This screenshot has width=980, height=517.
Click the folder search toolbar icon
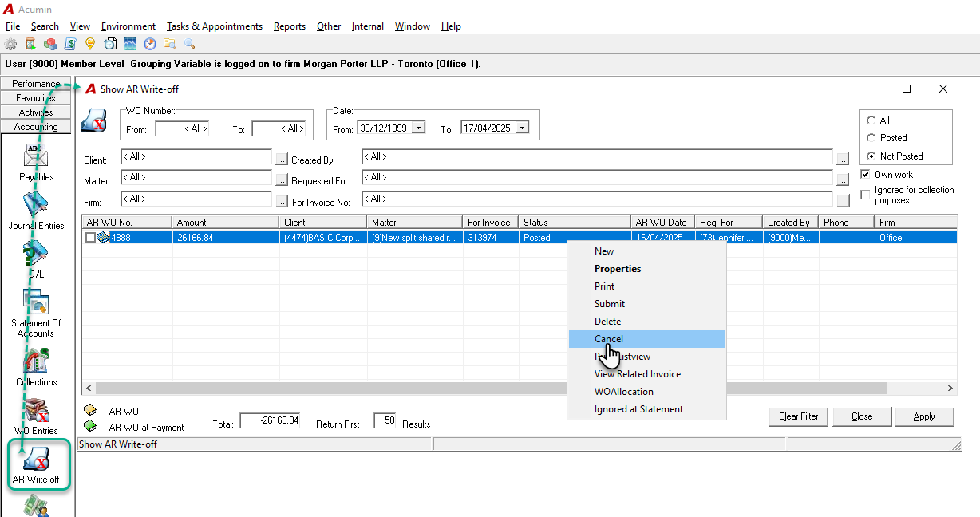pos(170,44)
